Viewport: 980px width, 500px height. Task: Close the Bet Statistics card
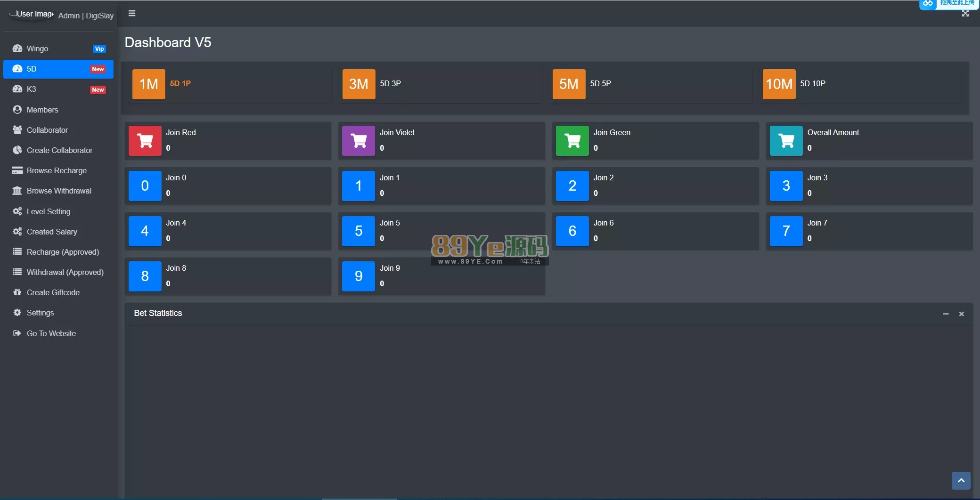click(x=961, y=314)
